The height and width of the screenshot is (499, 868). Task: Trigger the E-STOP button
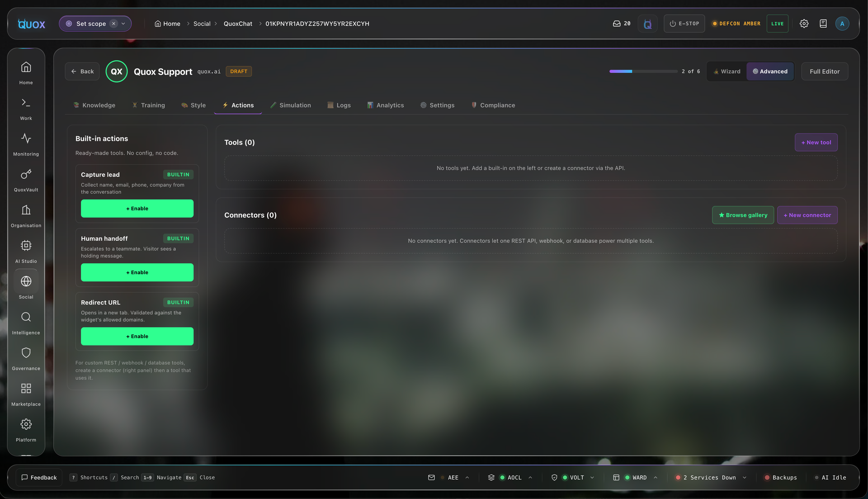click(x=684, y=24)
